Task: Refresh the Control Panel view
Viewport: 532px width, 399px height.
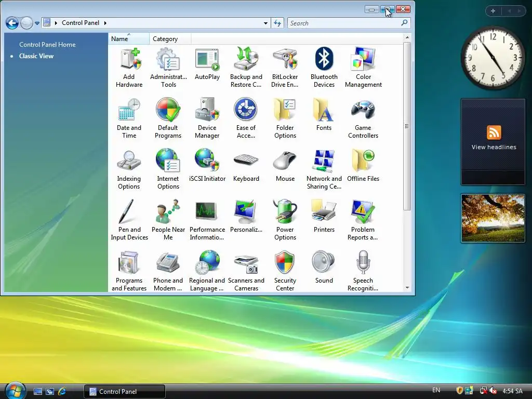Action: tap(277, 23)
